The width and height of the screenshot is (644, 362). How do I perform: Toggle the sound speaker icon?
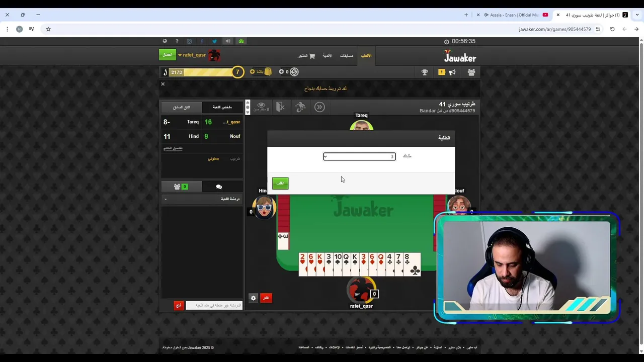tap(228, 41)
